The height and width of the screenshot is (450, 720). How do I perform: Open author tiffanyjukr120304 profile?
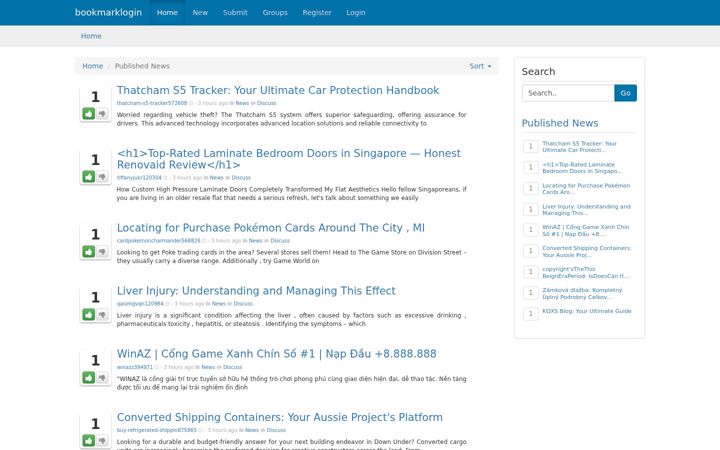pos(139,178)
